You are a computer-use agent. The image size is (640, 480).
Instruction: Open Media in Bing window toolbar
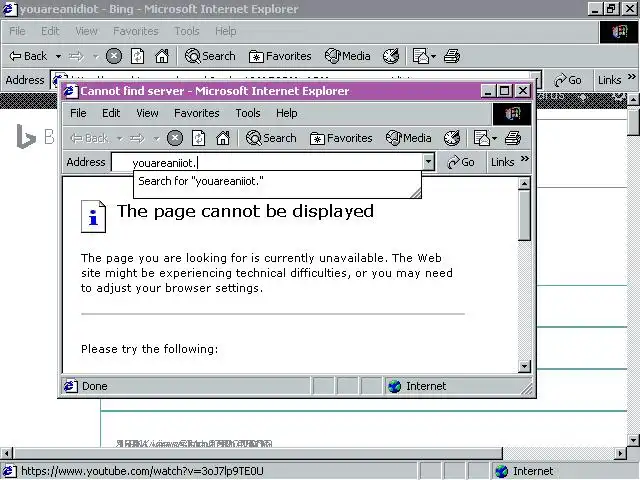coord(347,56)
